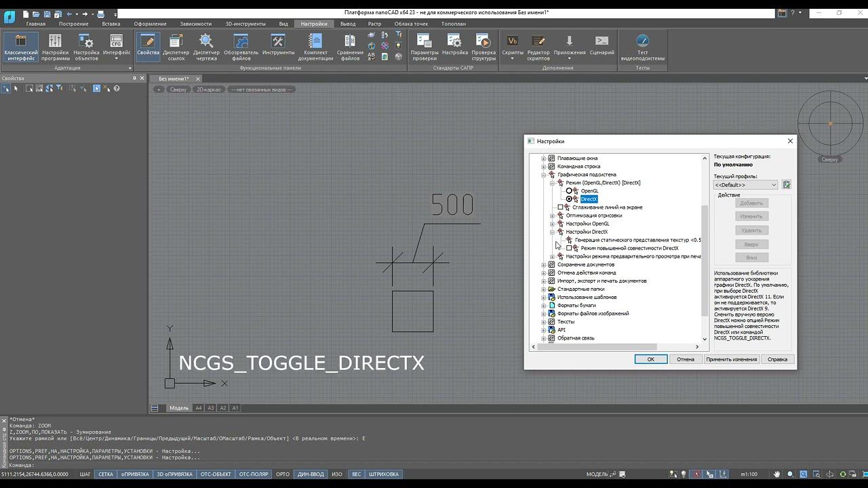Image resolution: width=868 pixels, height=488 pixels.
Task: Open the Классический интерфейс ribbon button
Action: pyautogui.click(x=20, y=47)
